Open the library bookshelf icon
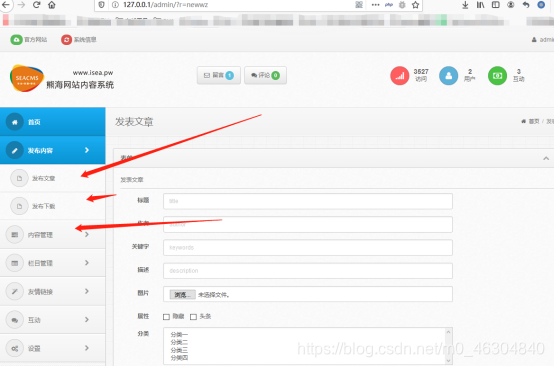The width and height of the screenshot is (554, 367). [x=481, y=5]
